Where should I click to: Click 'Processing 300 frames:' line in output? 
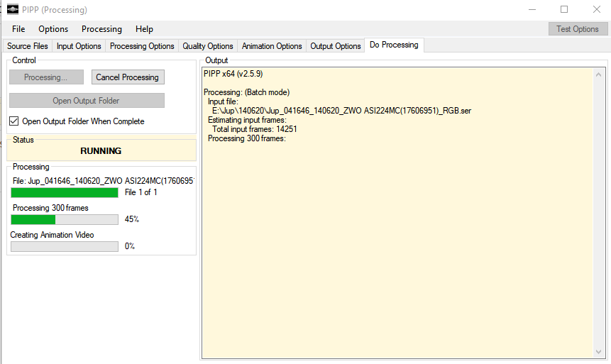point(247,138)
